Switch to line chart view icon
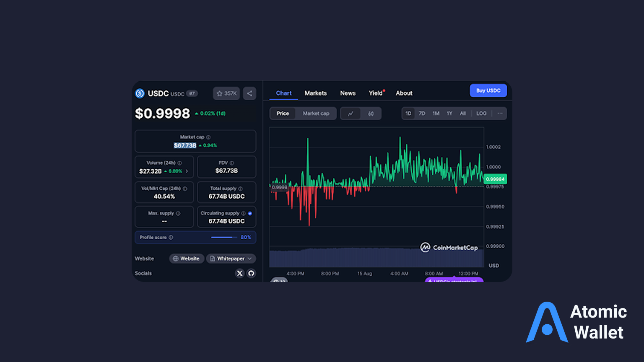This screenshot has width=644, height=362. (x=351, y=114)
